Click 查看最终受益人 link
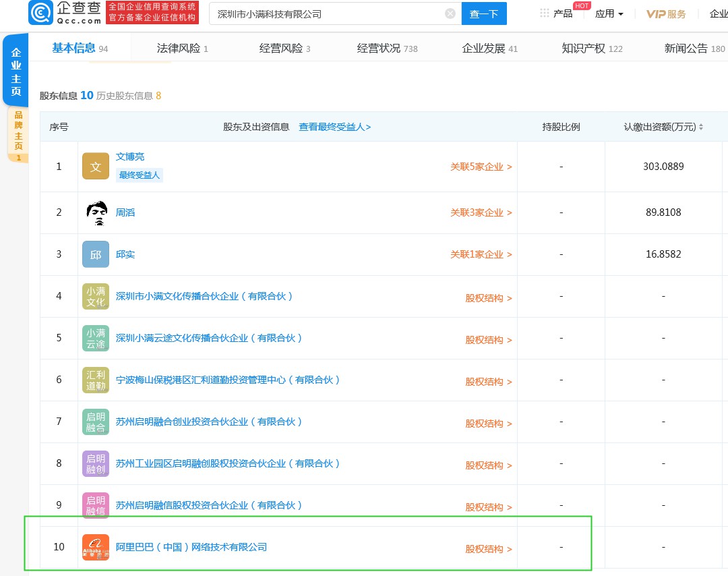Image resolution: width=728 pixels, height=576 pixels. pos(335,127)
